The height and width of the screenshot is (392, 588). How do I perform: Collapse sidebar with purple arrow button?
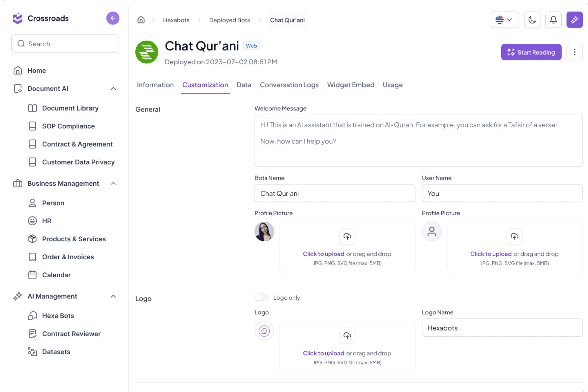pos(113,18)
